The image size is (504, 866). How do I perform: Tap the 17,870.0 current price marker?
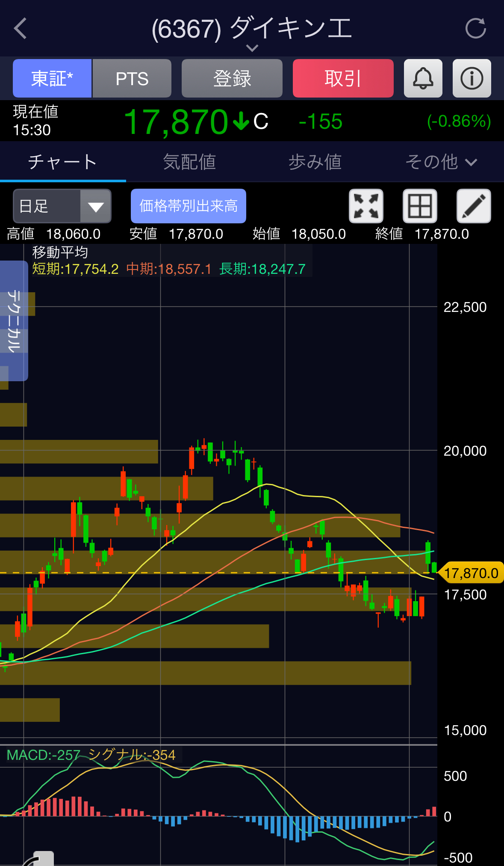[471, 573]
